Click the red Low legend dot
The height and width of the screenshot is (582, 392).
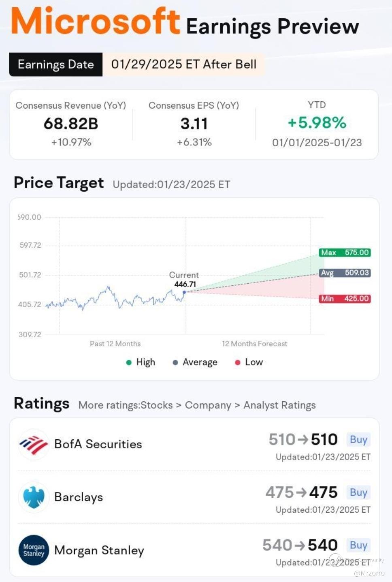click(x=238, y=362)
